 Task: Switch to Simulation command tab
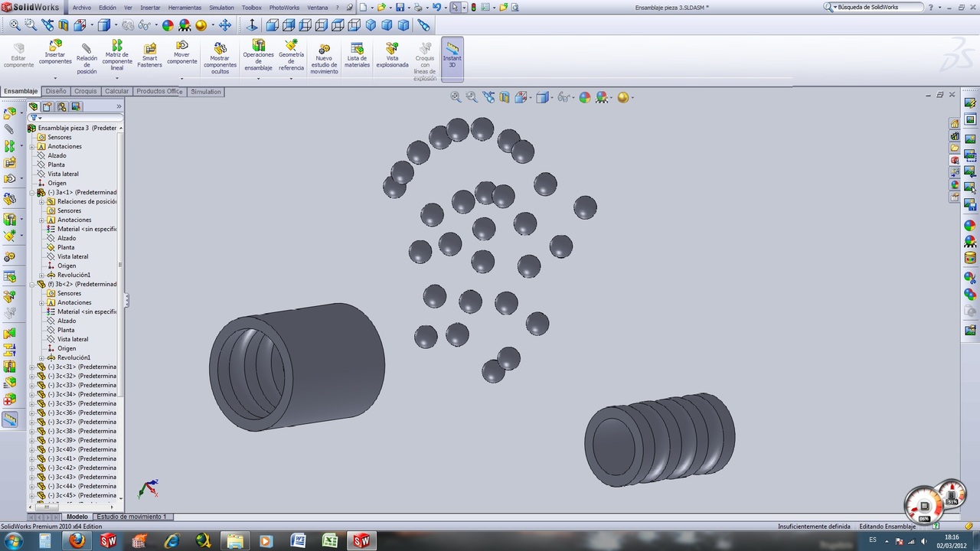206,92
